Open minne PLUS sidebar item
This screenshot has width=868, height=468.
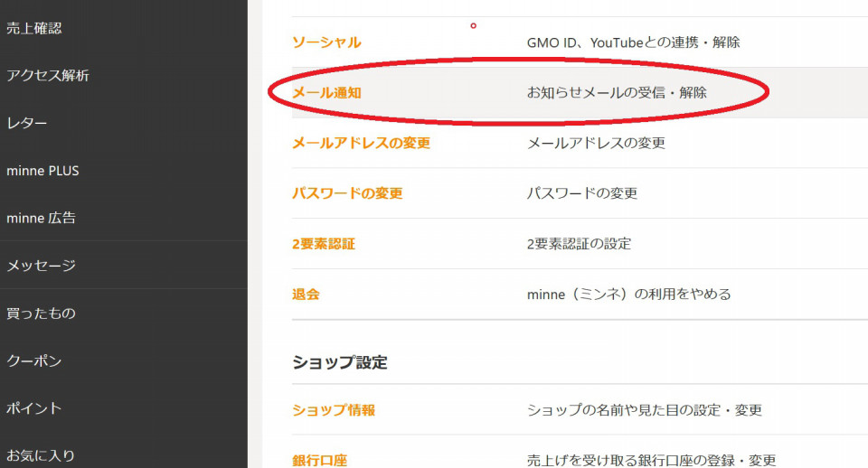(42, 171)
